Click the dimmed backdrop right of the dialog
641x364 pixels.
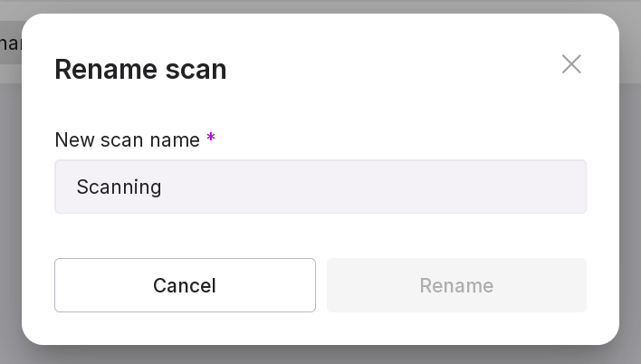tap(630, 181)
